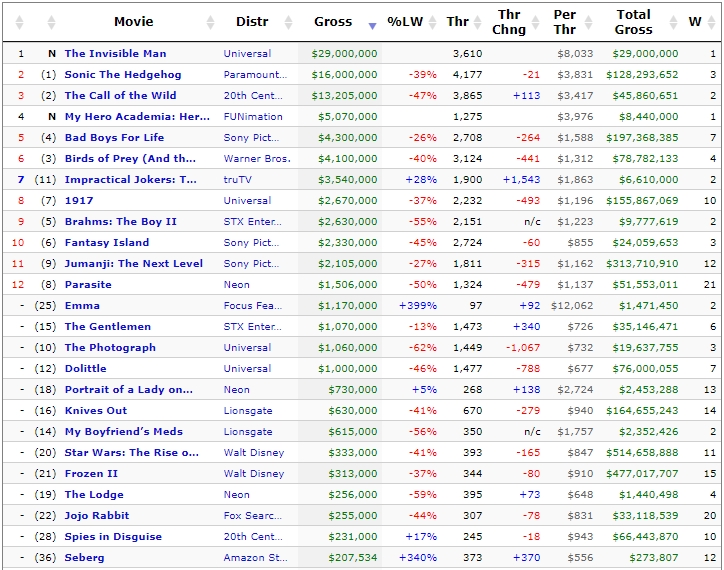
Task: Open the 1917 movie link
Action: coord(79,201)
